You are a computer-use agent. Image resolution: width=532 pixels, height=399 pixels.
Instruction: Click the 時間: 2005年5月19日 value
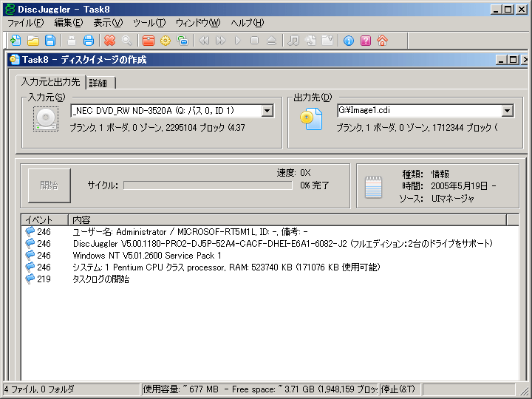tap(463, 186)
